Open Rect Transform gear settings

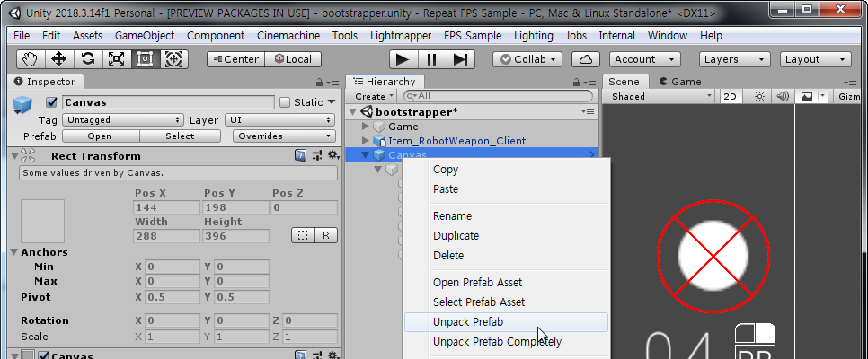coord(333,155)
